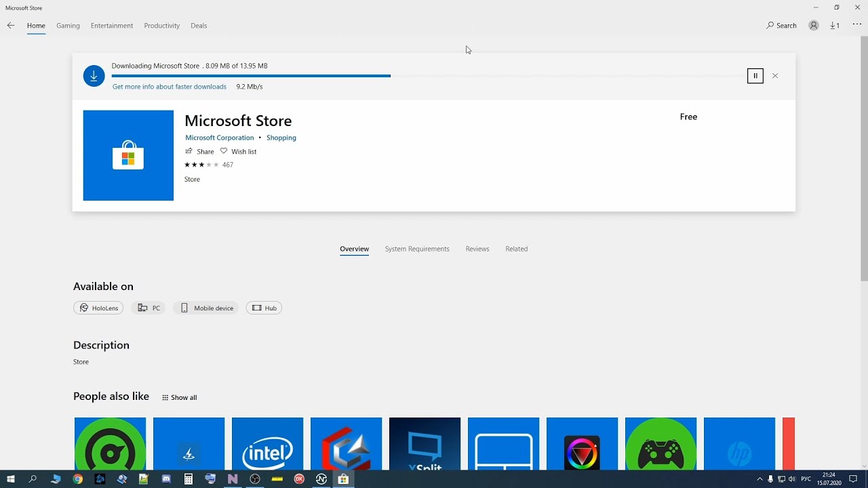Select the System Requirements tab
The image size is (868, 488).
tap(417, 249)
